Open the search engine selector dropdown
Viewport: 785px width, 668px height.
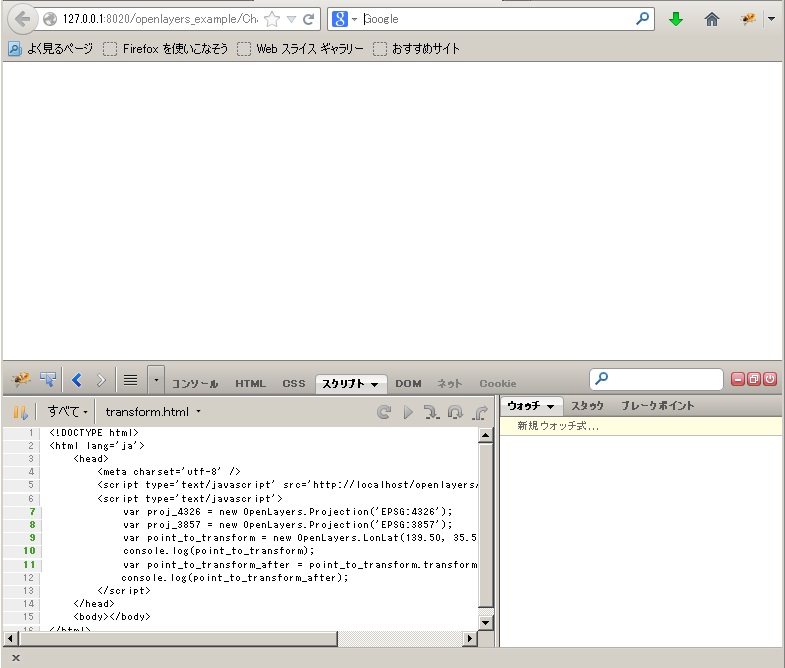click(344, 19)
